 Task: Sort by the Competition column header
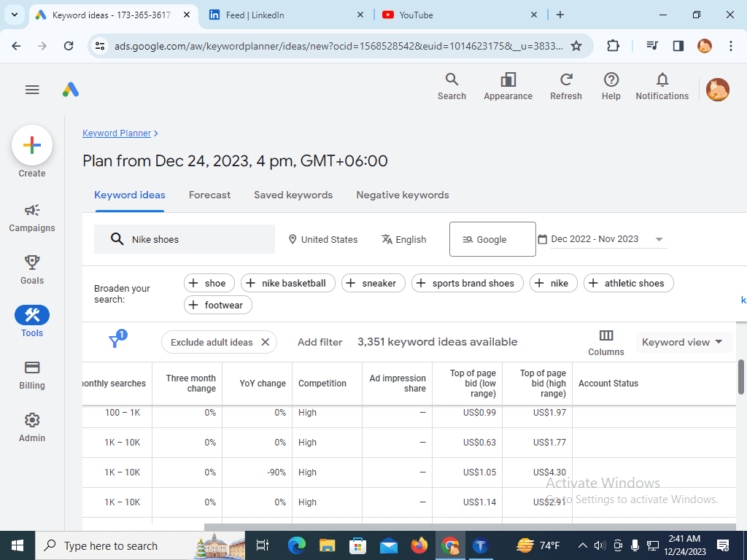(x=322, y=384)
